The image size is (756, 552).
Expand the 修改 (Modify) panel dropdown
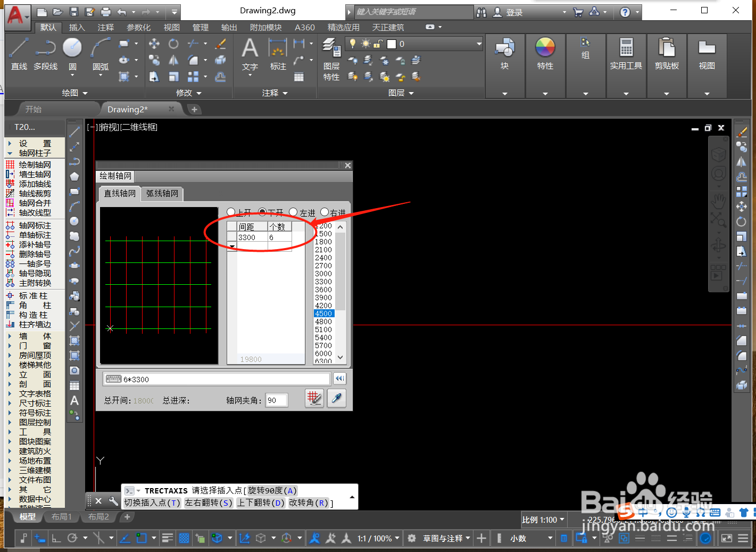189,93
